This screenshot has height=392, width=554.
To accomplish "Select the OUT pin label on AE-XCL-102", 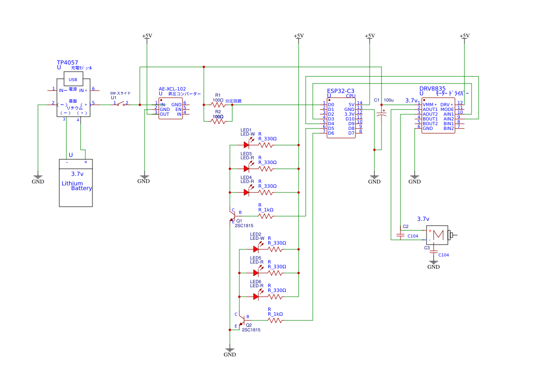I will 164,114.
